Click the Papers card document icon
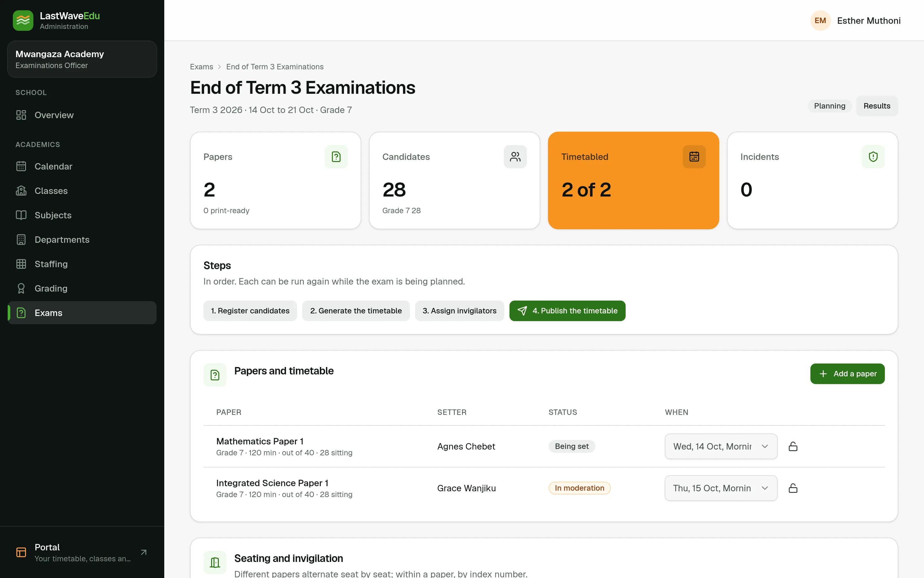The height and width of the screenshot is (578, 924). pos(336,157)
